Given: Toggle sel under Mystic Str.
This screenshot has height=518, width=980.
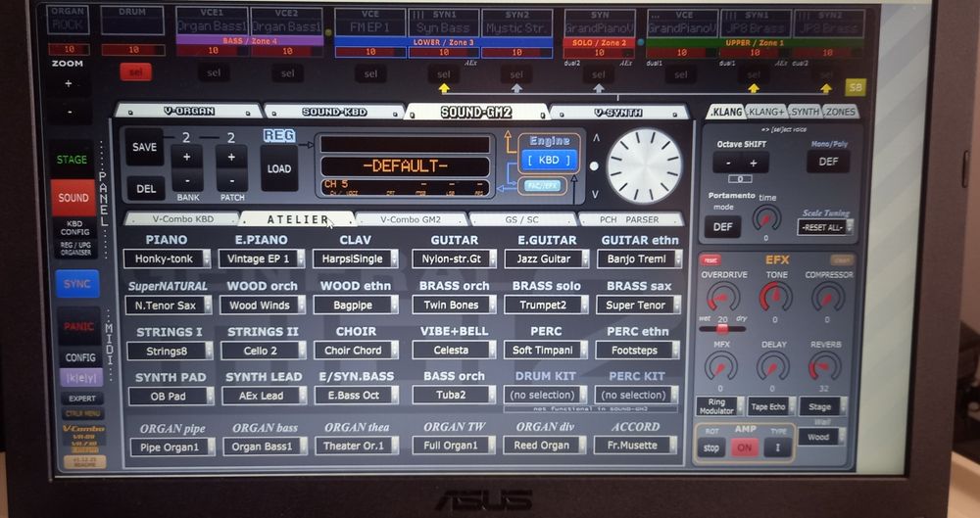Looking at the screenshot, I should point(516,74).
